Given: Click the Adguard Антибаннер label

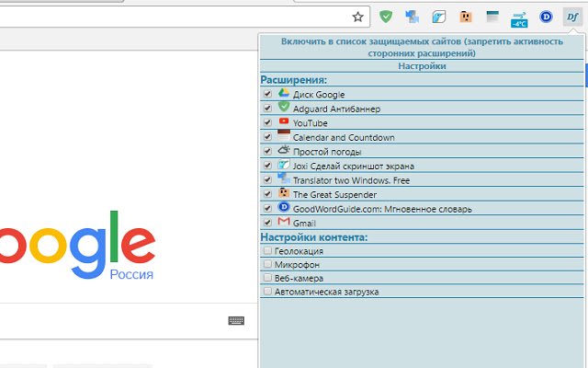Looking at the screenshot, I should 337,109.
